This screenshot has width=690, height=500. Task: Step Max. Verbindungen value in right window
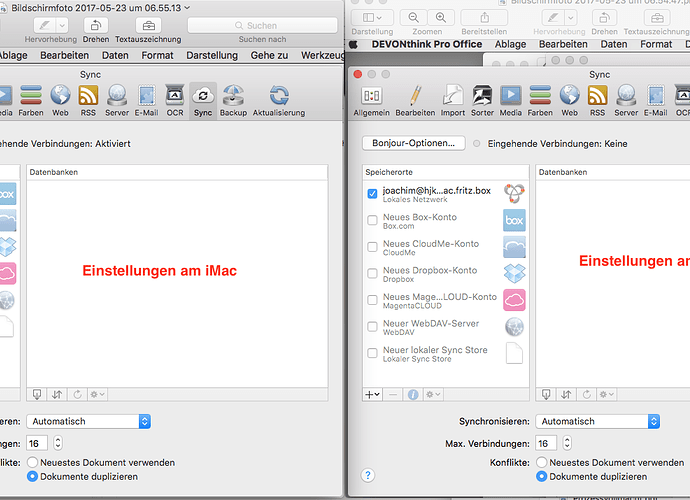[567, 443]
